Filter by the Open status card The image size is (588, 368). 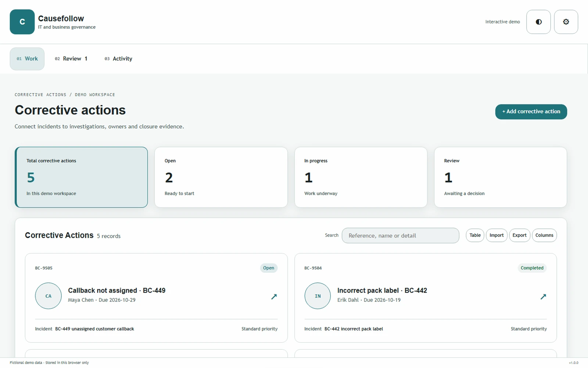click(221, 177)
